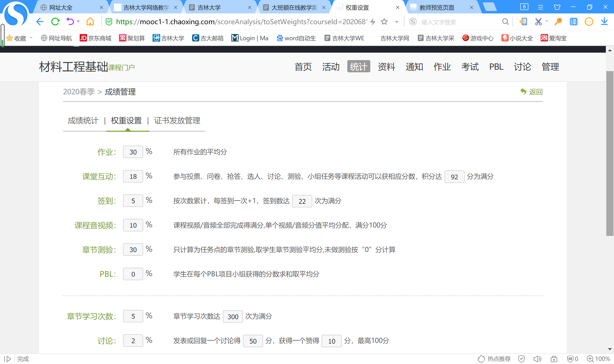Open the 证书发放管理 tab

click(x=177, y=120)
